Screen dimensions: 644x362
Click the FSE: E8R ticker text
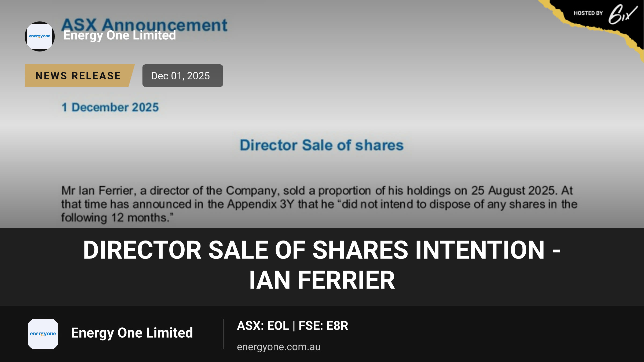pos(323,326)
